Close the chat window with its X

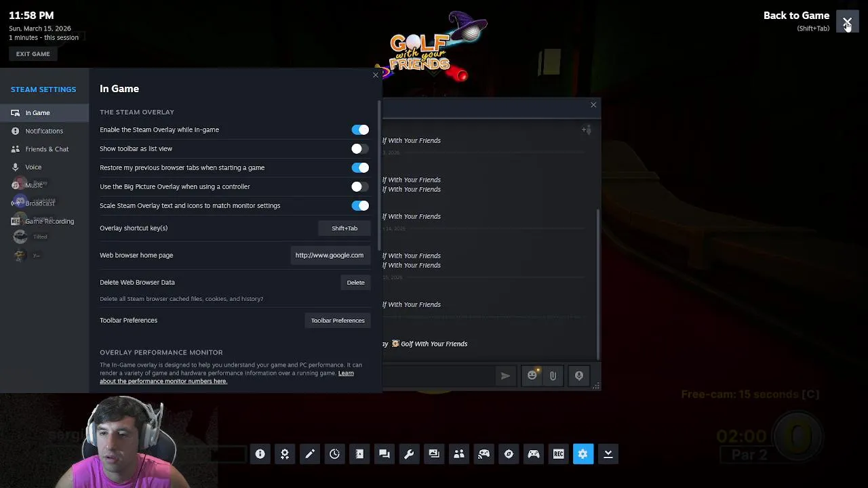pos(593,105)
